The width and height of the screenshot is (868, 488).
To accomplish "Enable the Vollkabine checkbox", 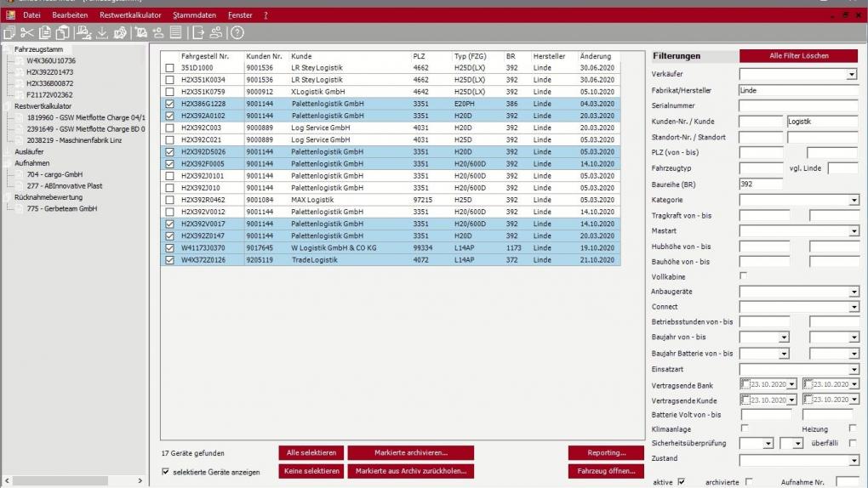I will [745, 275].
